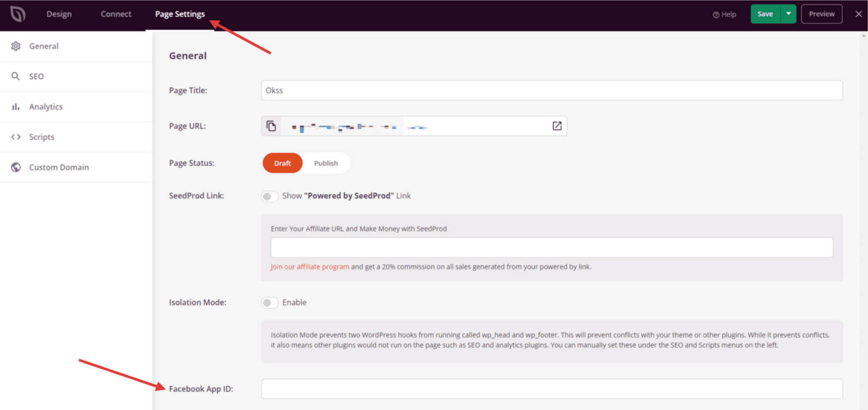The width and height of the screenshot is (868, 410).
Task: Click the Scripts code brackets icon
Action: [16, 137]
